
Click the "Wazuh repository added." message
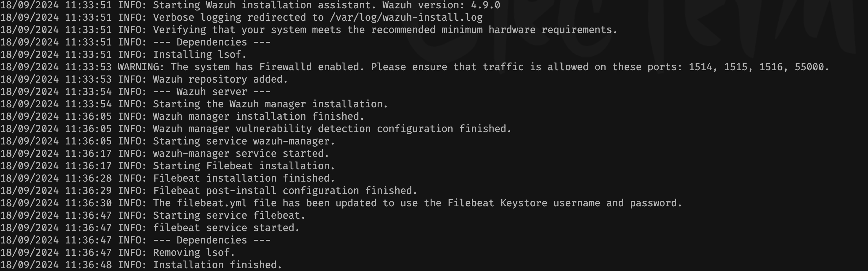click(x=220, y=80)
